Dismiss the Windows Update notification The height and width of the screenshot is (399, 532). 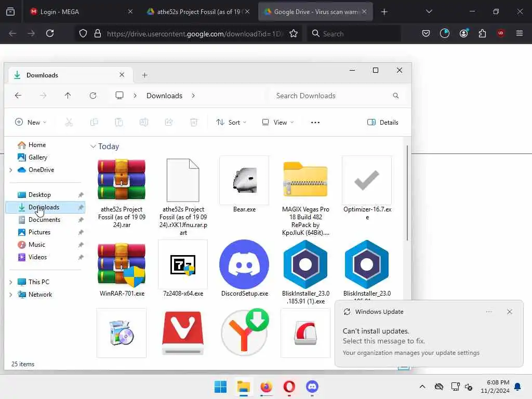click(509, 312)
